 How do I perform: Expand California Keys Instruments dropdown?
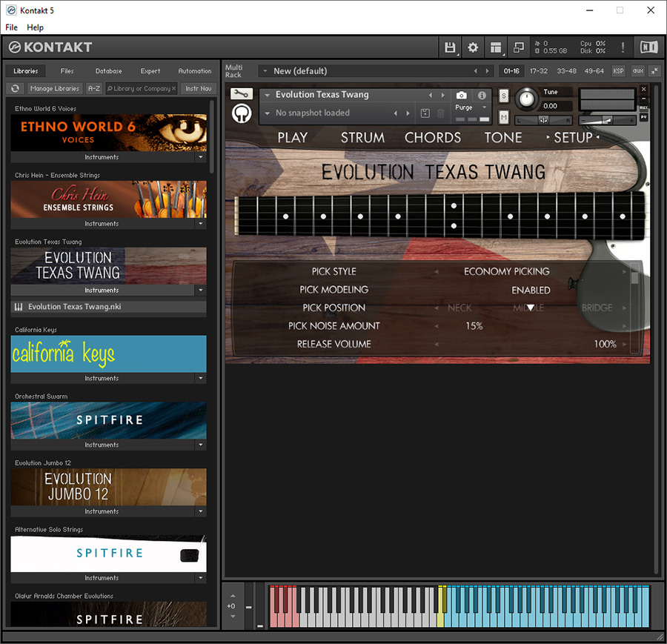click(x=201, y=378)
